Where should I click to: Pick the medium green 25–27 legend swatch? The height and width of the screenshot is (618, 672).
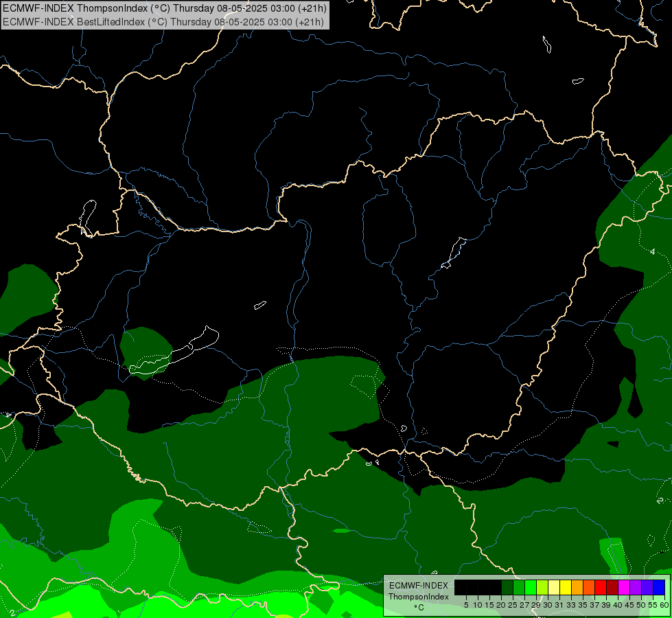(519, 587)
